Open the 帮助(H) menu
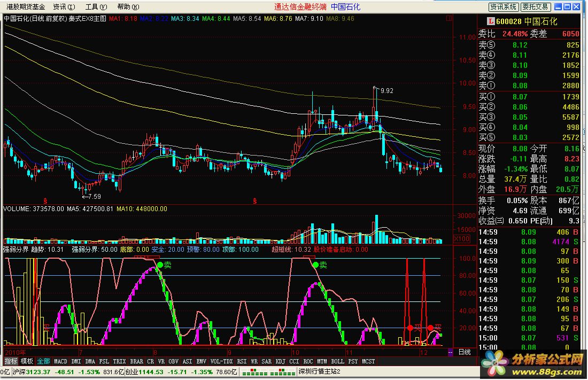The width and height of the screenshot is (588, 380). click(128, 7)
